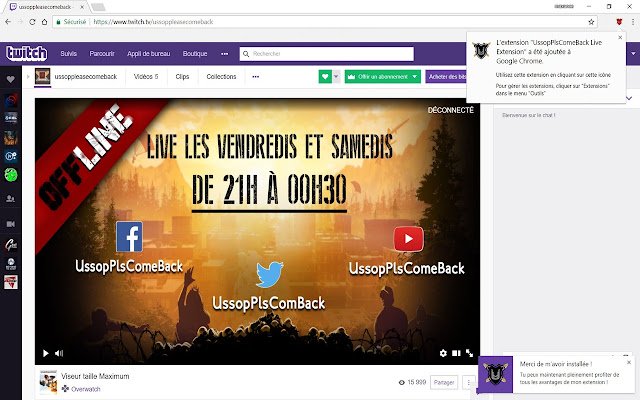
Task: Expand the left sidebar arrow
Action: point(28,77)
